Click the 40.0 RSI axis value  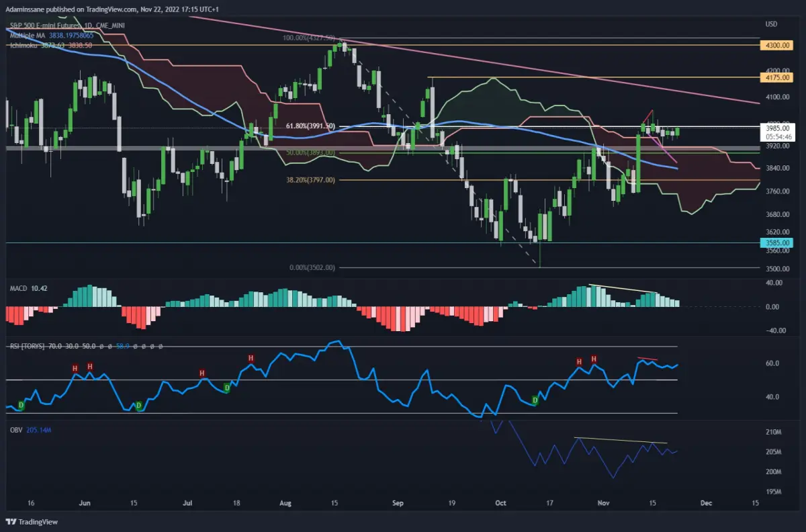pos(771,397)
